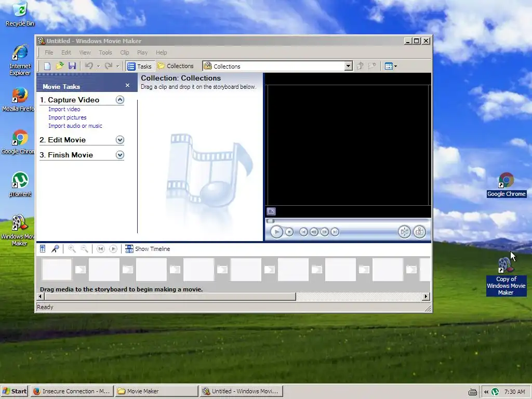Click the Up One Level icon
Viewport: 532px width, 399px height.
click(x=361, y=66)
